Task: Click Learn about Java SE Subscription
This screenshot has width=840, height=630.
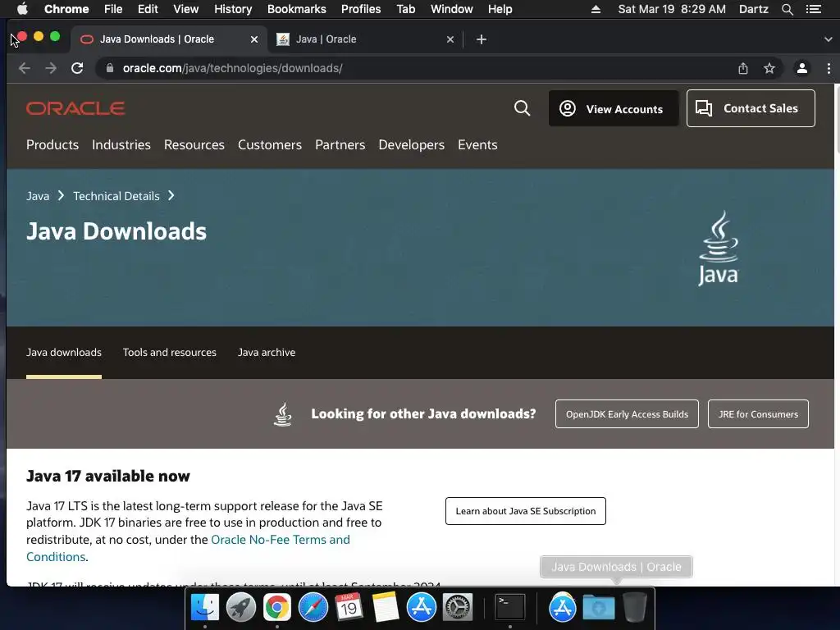Action: click(526, 511)
